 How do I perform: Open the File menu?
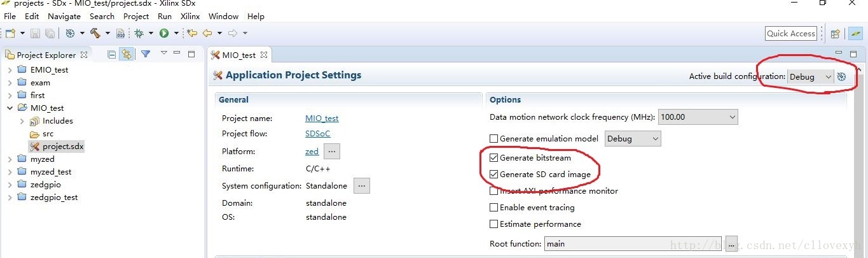point(10,16)
